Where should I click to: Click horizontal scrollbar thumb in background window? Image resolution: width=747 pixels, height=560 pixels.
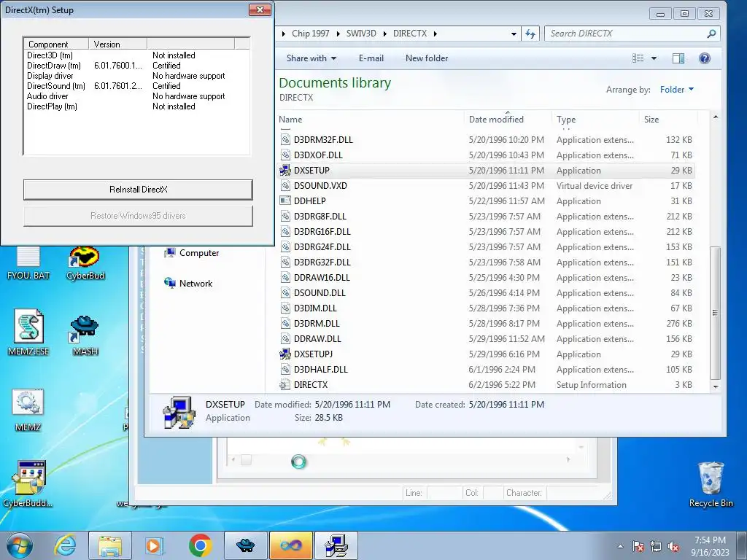pyautogui.click(x=246, y=460)
